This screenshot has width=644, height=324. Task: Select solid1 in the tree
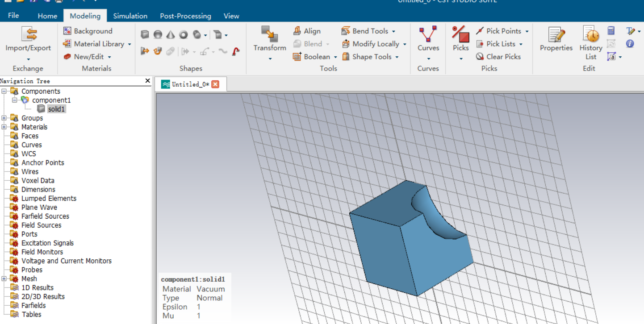57,109
